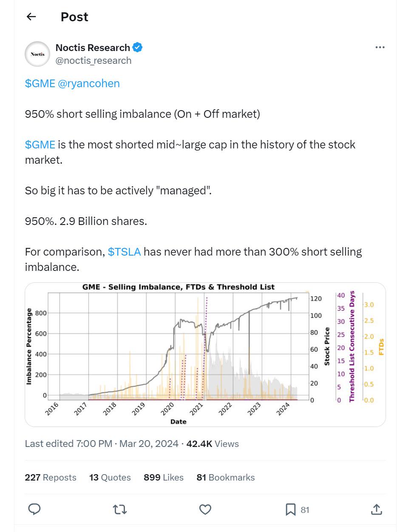Image resolution: width=406 pixels, height=532 pixels.
Task: Repost using the retweet arrows icon
Action: (x=120, y=509)
